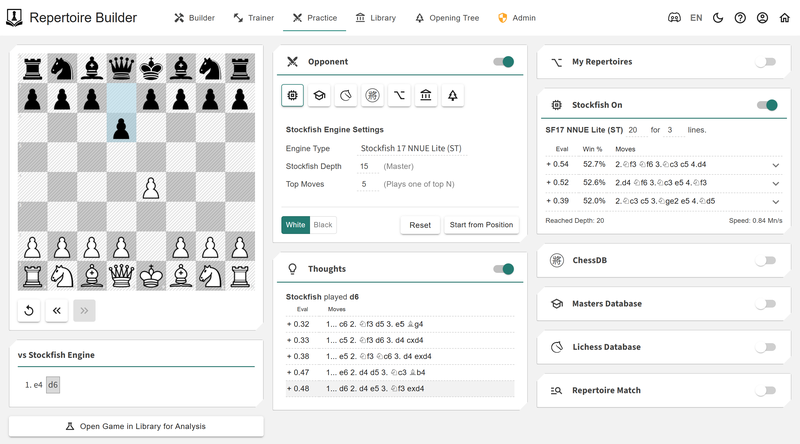The height and width of the screenshot is (444, 800).
Task: Turn on the Lichess Database switch
Action: click(765, 347)
